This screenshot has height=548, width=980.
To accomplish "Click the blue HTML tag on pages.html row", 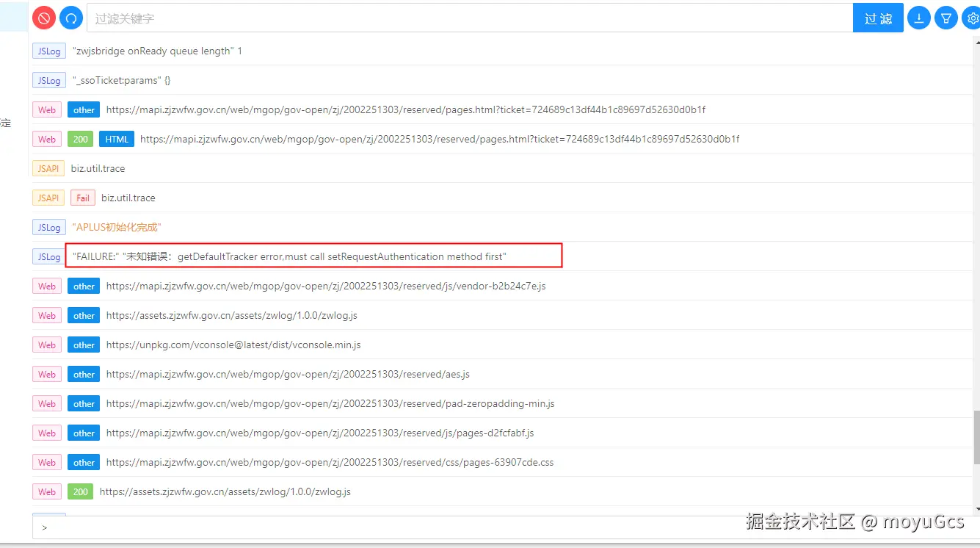I will 117,139.
